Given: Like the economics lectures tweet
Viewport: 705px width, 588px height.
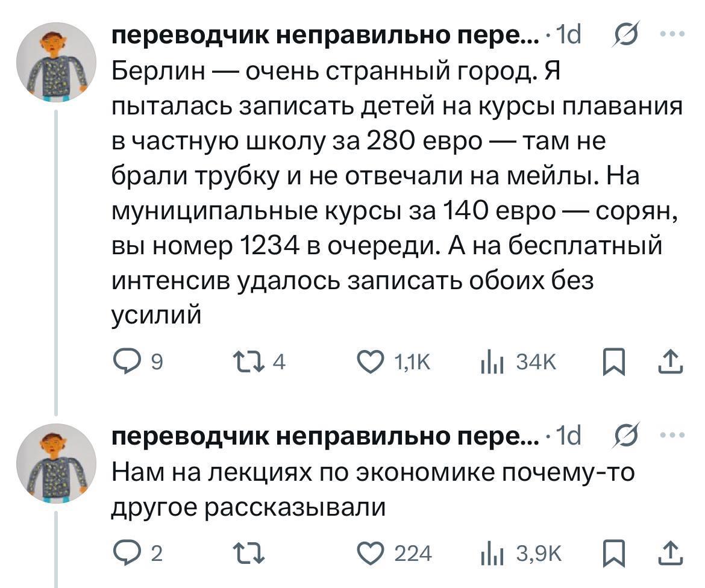Looking at the screenshot, I should pos(369,552).
